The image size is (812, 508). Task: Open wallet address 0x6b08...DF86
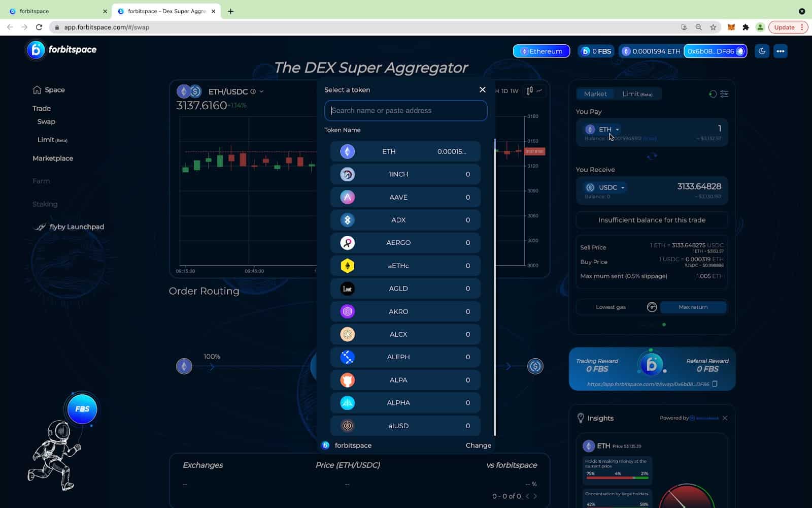(716, 51)
